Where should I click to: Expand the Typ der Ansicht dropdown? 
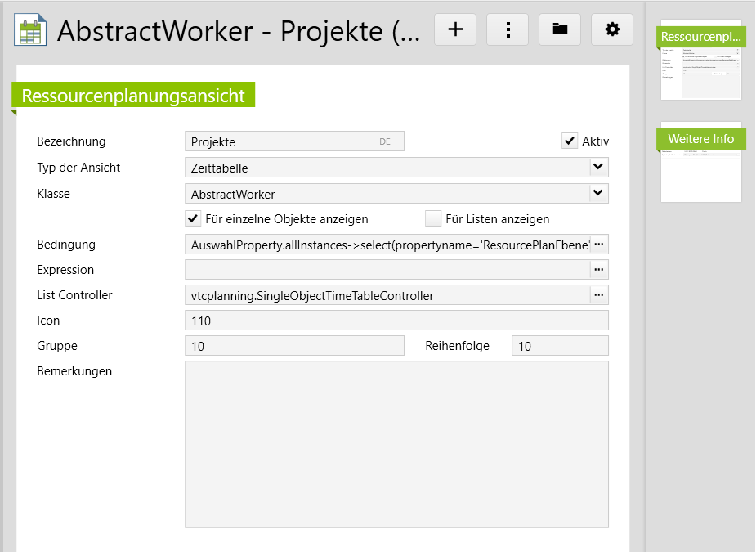[x=598, y=168]
